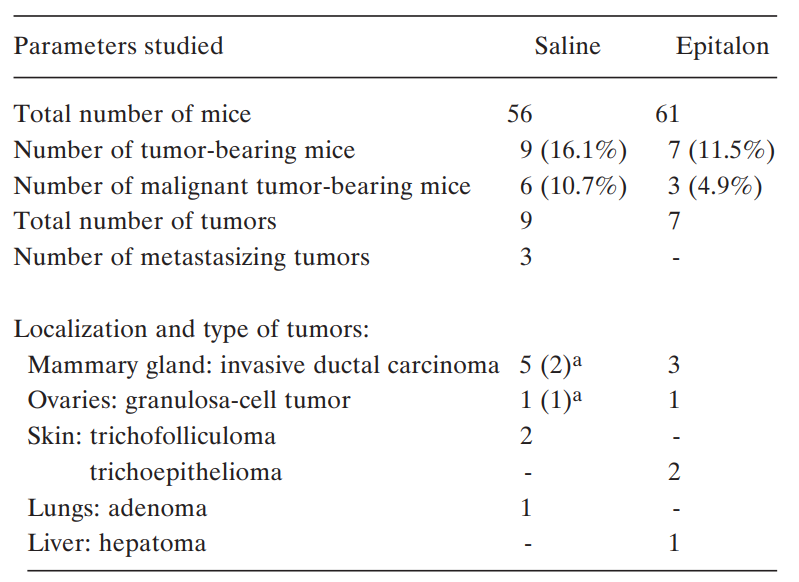
Task: Select the 'Total number of tumors' label
Action: click(x=145, y=221)
